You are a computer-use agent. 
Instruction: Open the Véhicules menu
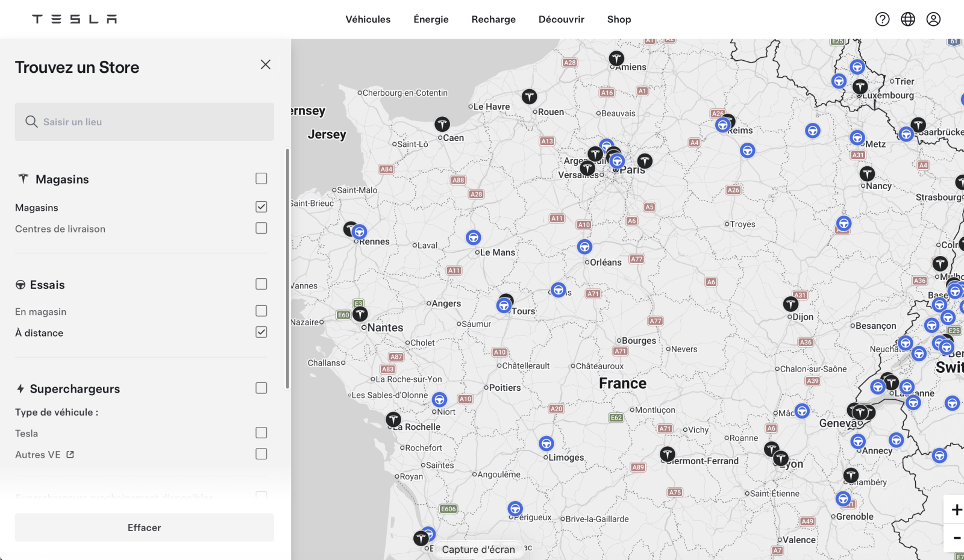(368, 19)
